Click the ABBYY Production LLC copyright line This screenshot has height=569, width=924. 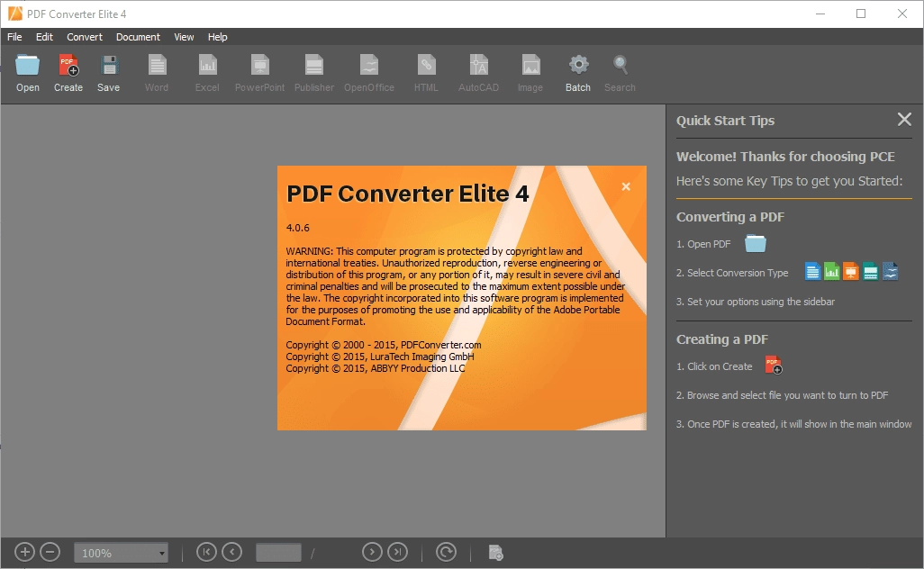[376, 368]
